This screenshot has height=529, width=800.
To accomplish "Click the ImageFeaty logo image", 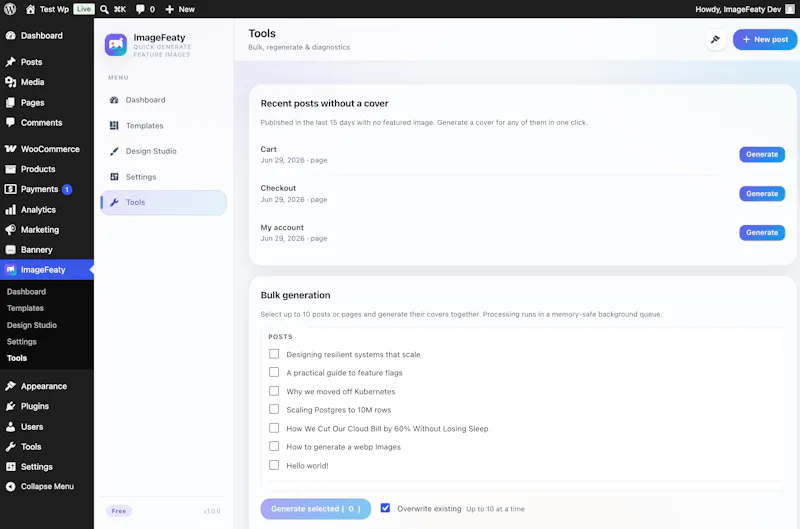I will click(x=116, y=45).
